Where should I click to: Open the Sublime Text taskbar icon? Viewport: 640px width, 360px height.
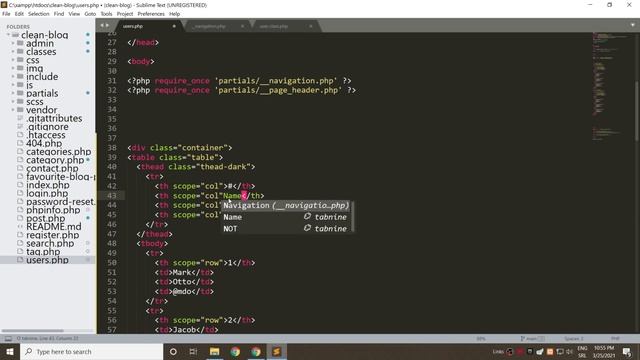276,351
